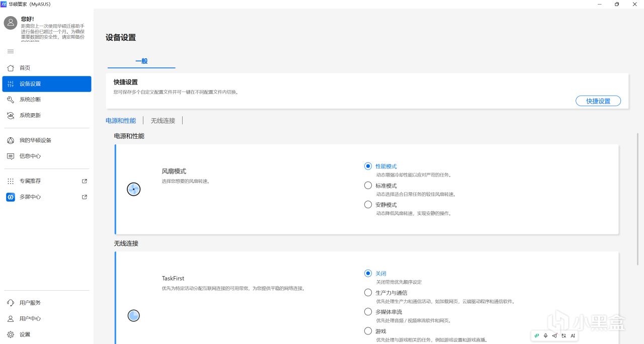Click the person icon for 用户中心
644x344 pixels.
pyautogui.click(x=11, y=319)
